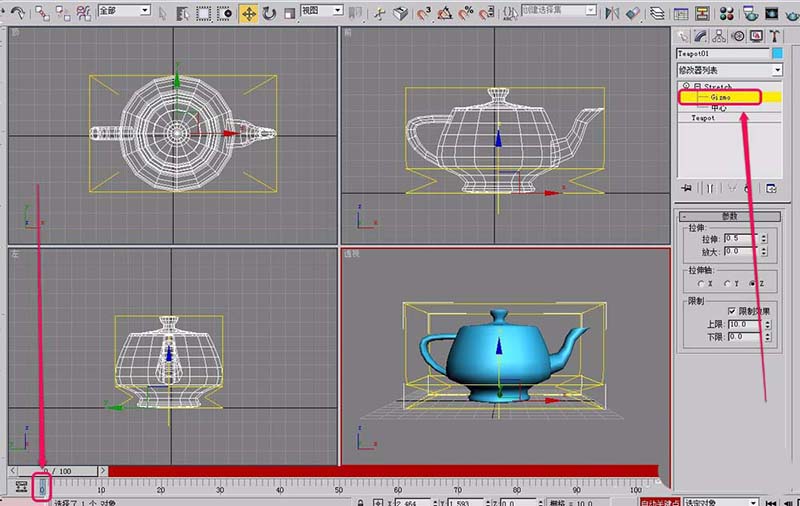Adjust the 放大 value spinner
Image resolution: width=800 pixels, height=506 pixels.
pos(764,251)
